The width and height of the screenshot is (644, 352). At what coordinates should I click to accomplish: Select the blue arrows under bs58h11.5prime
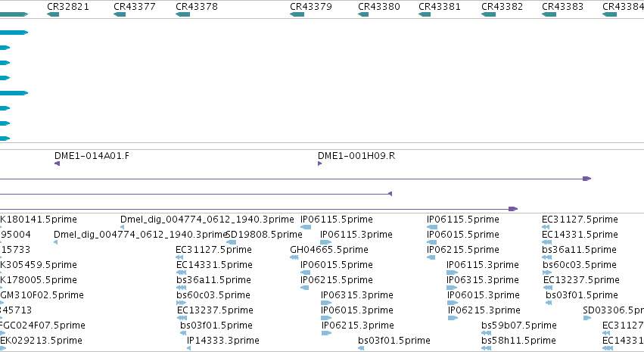point(487,348)
